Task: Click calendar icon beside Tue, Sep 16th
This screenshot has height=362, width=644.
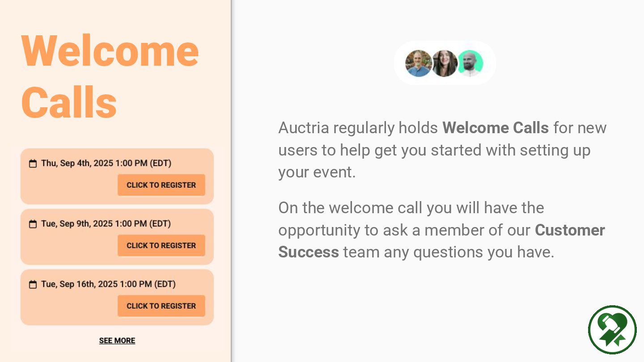Action: 33,284
